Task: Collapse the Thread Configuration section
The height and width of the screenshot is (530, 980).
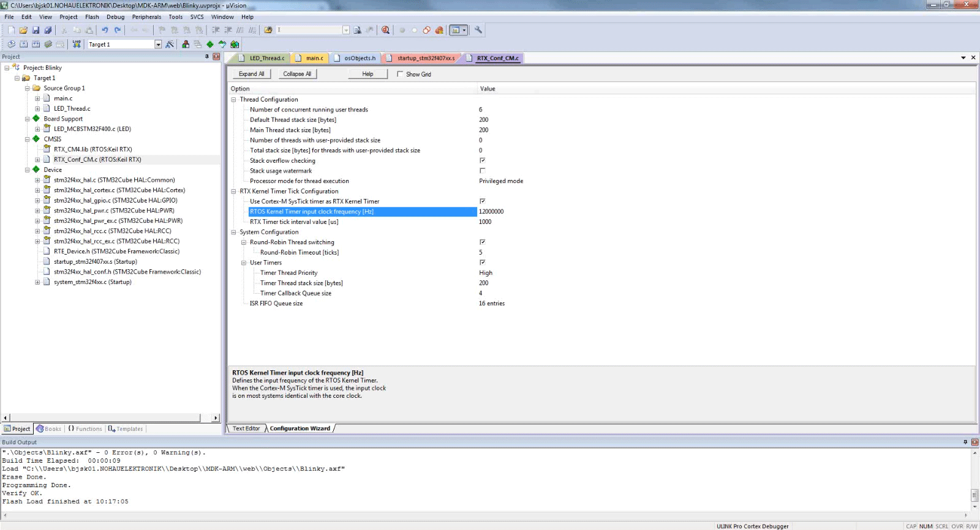Action: click(233, 100)
